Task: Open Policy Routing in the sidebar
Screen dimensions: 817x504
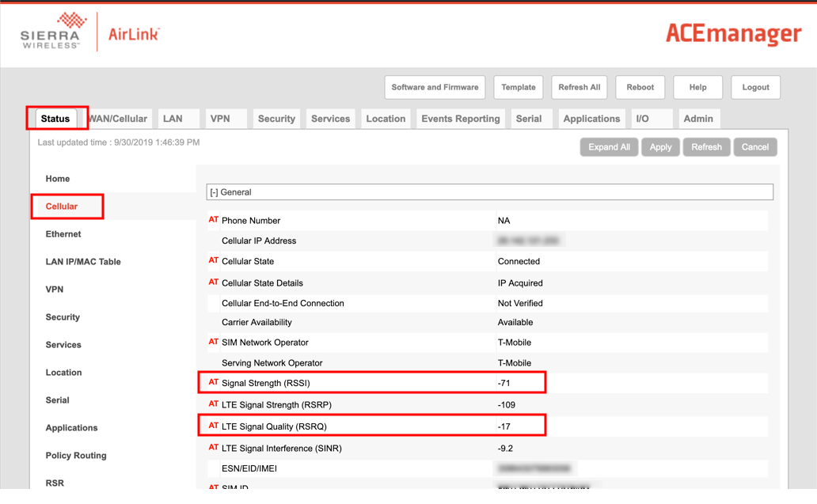Action: coord(76,455)
